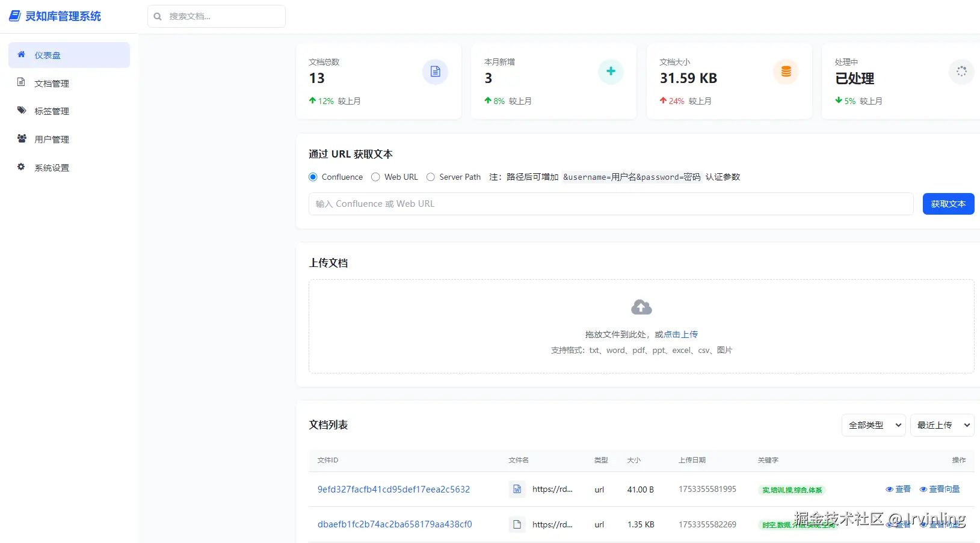Click the Confluence or Web URL input box

[x=611, y=204]
